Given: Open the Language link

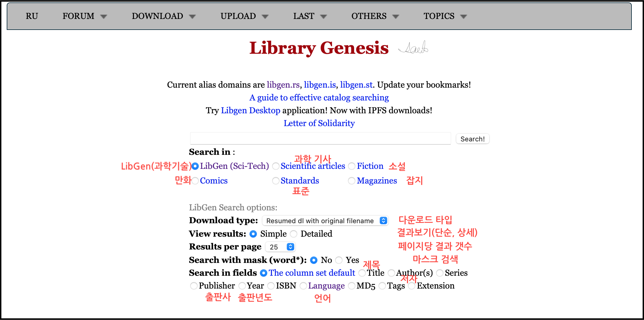Looking at the screenshot, I should pyautogui.click(x=326, y=286).
